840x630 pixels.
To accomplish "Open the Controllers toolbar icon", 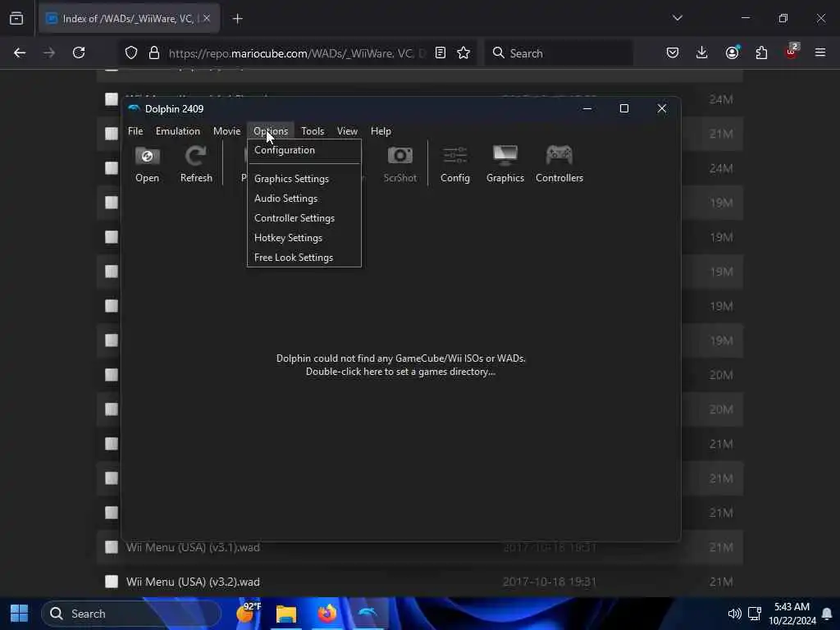I will (x=559, y=164).
